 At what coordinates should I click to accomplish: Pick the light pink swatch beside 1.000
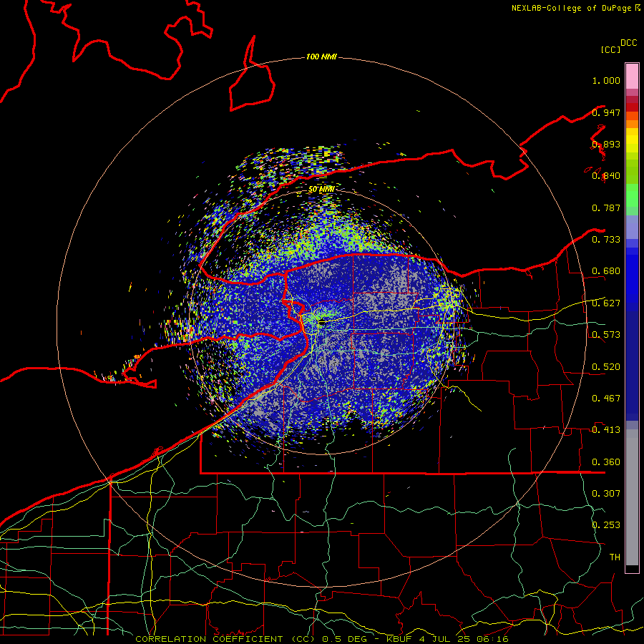coord(632,76)
